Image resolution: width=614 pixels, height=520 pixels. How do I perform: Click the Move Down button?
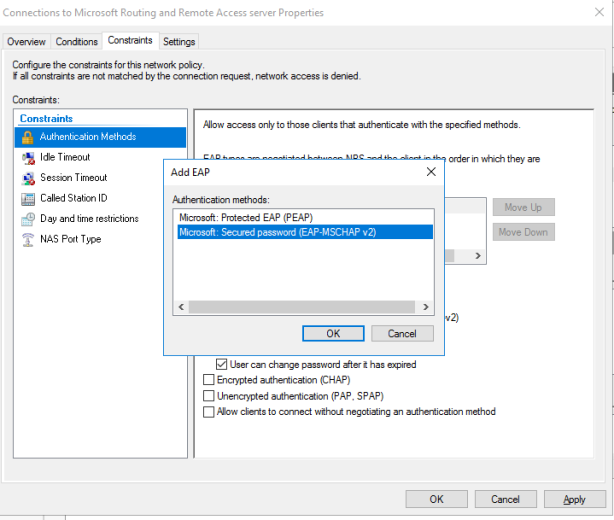[x=524, y=232]
